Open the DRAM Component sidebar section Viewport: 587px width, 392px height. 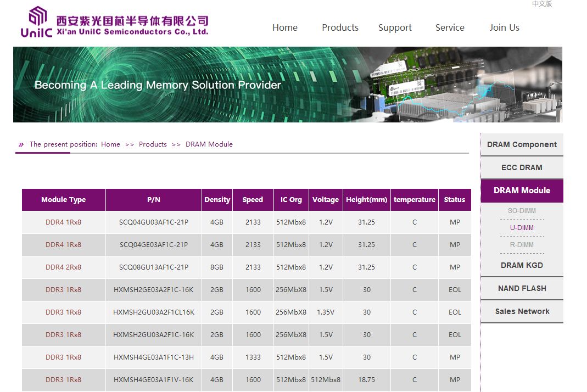click(x=522, y=144)
